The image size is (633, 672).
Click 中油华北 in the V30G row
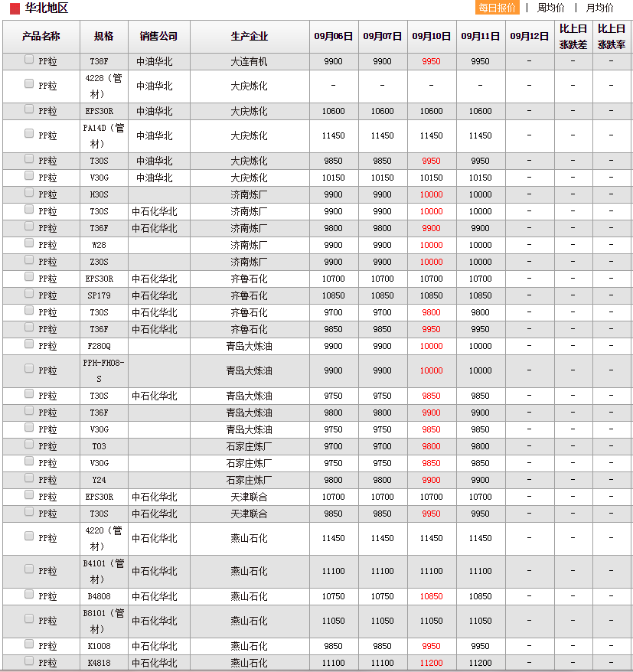coord(155,178)
